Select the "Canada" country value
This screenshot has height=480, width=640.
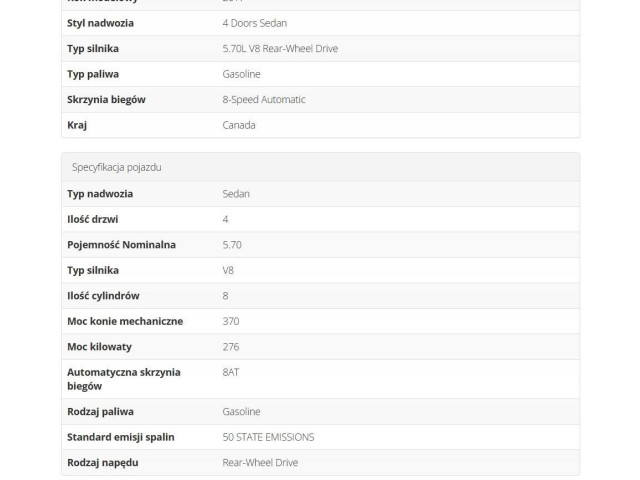pyautogui.click(x=239, y=125)
